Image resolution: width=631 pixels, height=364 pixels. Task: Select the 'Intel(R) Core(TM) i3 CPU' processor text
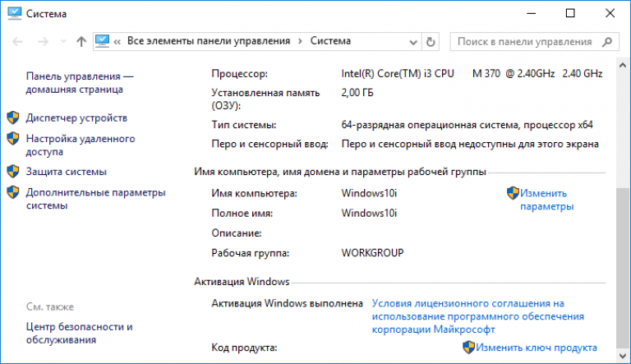point(398,74)
